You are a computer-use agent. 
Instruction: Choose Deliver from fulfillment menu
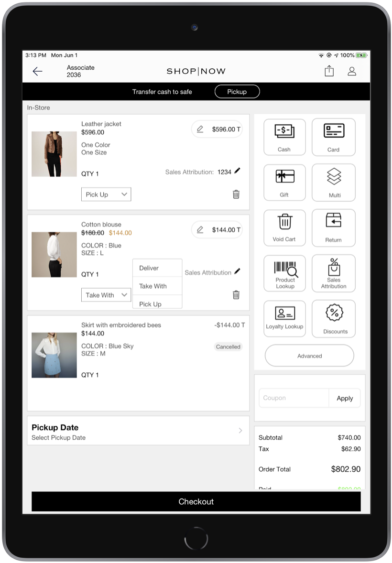(x=157, y=268)
